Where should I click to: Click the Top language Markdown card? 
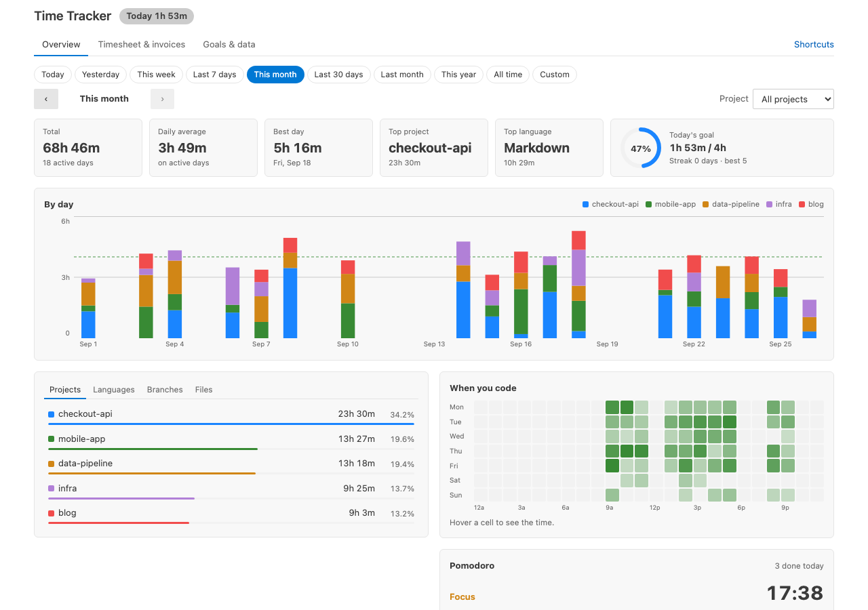(x=549, y=148)
